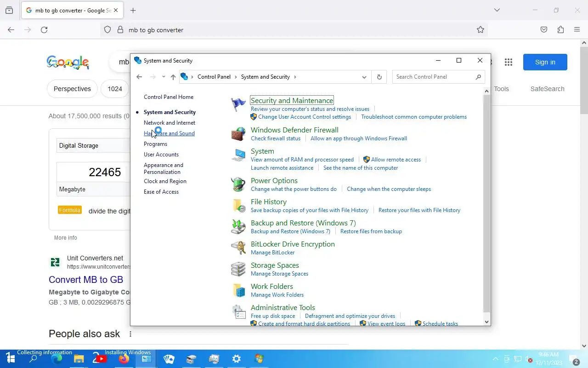Click Search Control Panel field
Viewport: 588px width, 368px height.
point(434,77)
